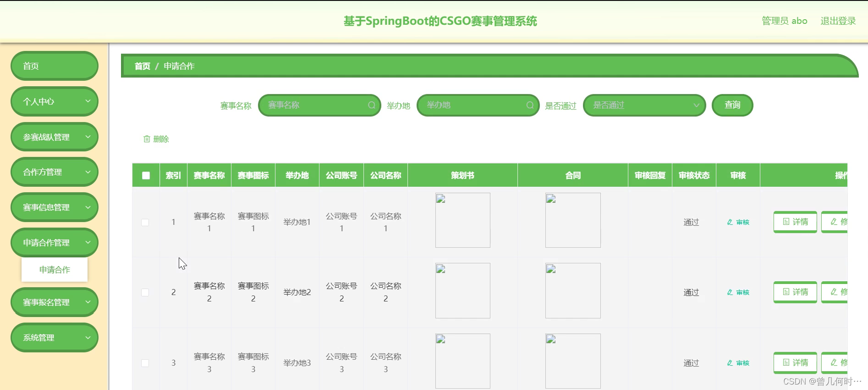The height and width of the screenshot is (390, 868).
Task: Click the 删除 trash button
Action: [156, 139]
